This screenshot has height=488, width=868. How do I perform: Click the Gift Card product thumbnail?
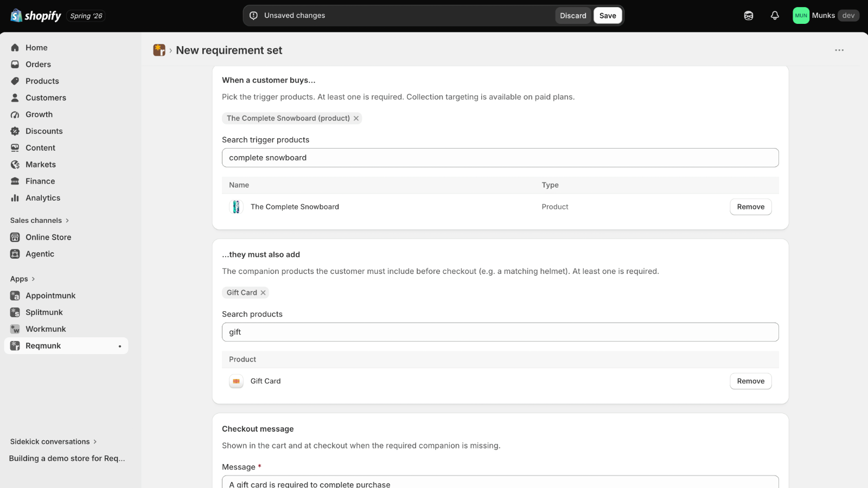(236, 382)
